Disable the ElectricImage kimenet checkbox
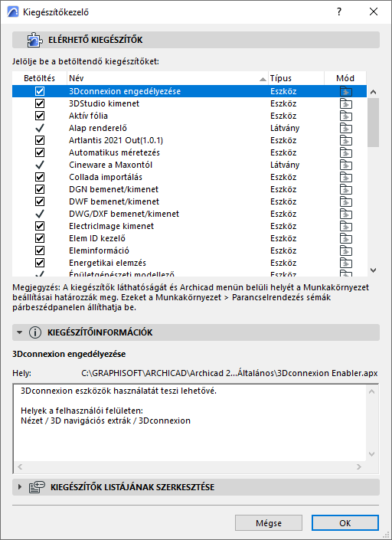The image size is (392, 540). 40,226
